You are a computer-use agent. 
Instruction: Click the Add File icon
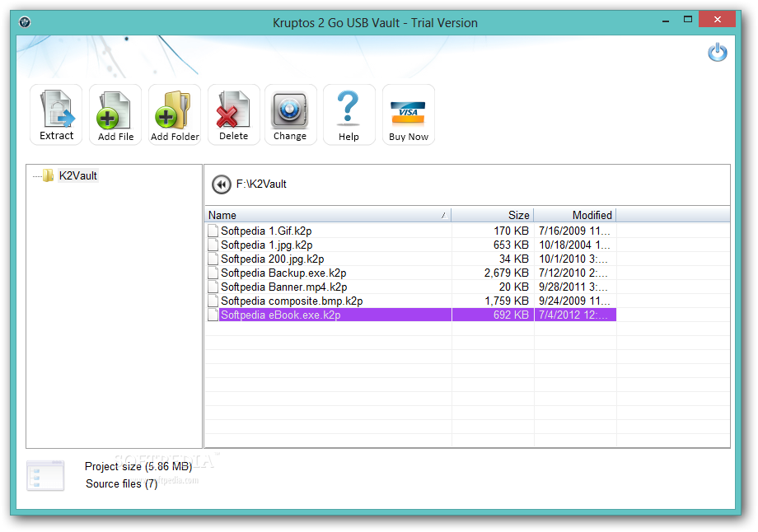(x=115, y=114)
